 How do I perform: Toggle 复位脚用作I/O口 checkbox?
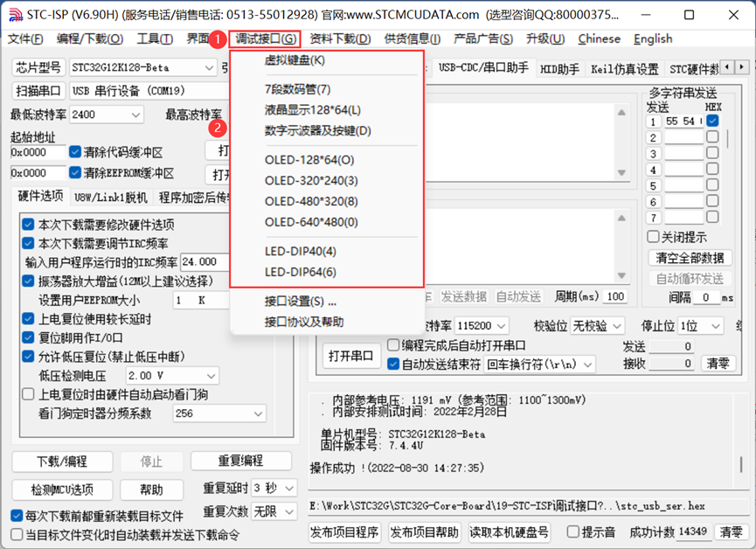tap(29, 337)
